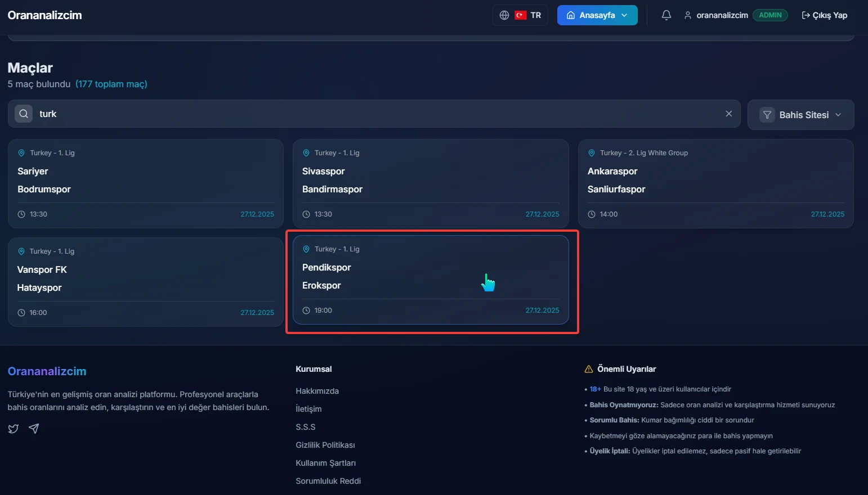Viewport: 868px width, 495px height.
Task: Click the Çıkış Yap logout button
Action: [824, 15]
